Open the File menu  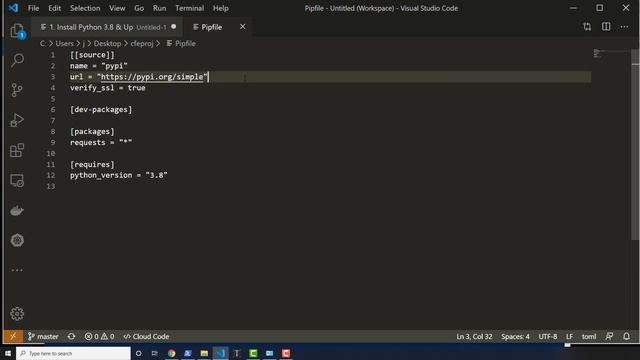[x=33, y=8]
